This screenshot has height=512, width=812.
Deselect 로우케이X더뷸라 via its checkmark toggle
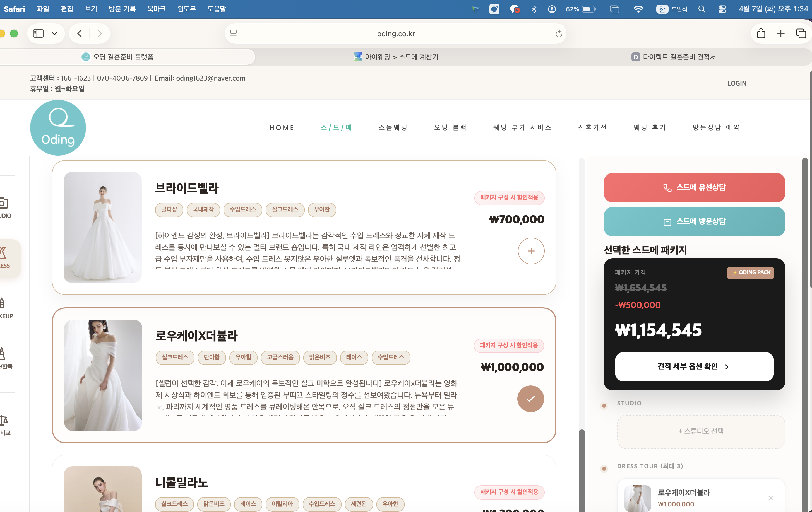[x=530, y=399]
